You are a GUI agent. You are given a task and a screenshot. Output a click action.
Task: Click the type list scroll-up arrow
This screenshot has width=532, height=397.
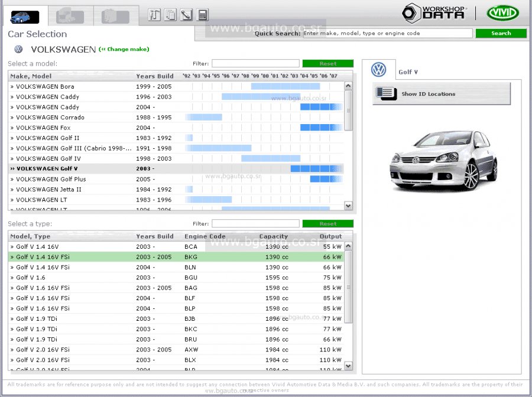tap(348, 246)
